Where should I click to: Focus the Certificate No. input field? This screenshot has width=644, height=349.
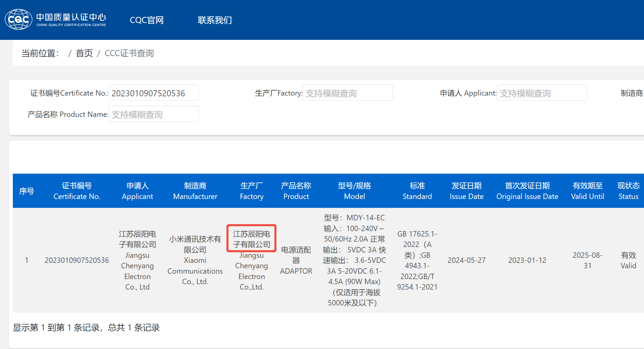click(x=154, y=93)
